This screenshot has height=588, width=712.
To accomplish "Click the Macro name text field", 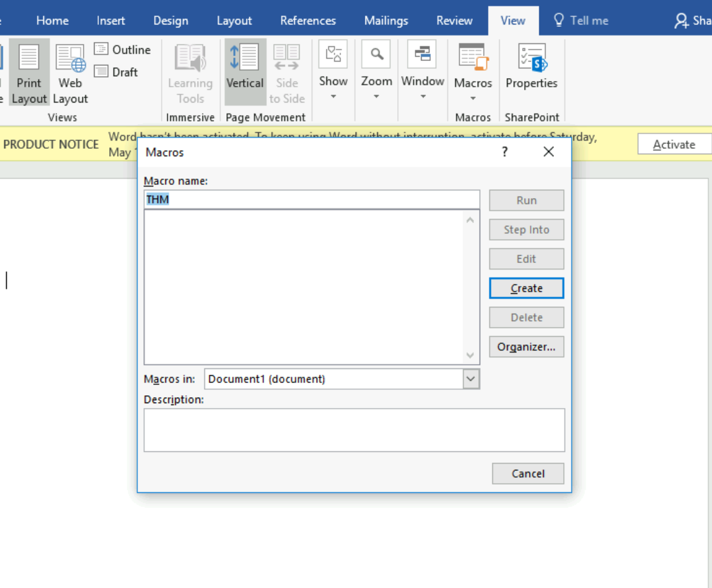I will tap(311, 199).
